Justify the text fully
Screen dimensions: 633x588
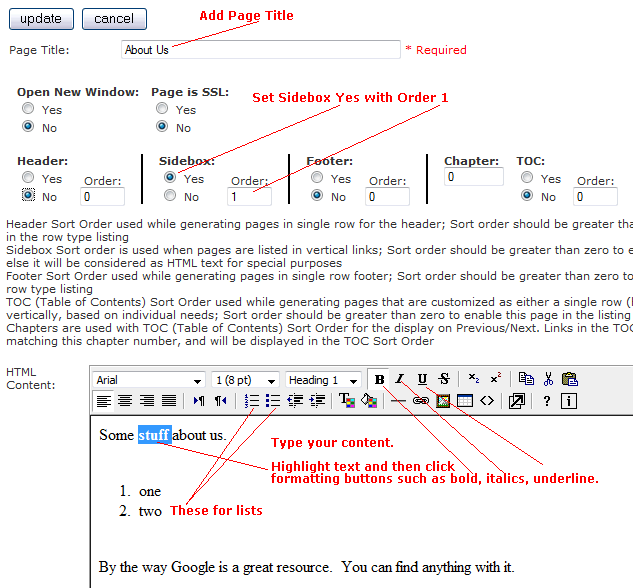coord(169,401)
